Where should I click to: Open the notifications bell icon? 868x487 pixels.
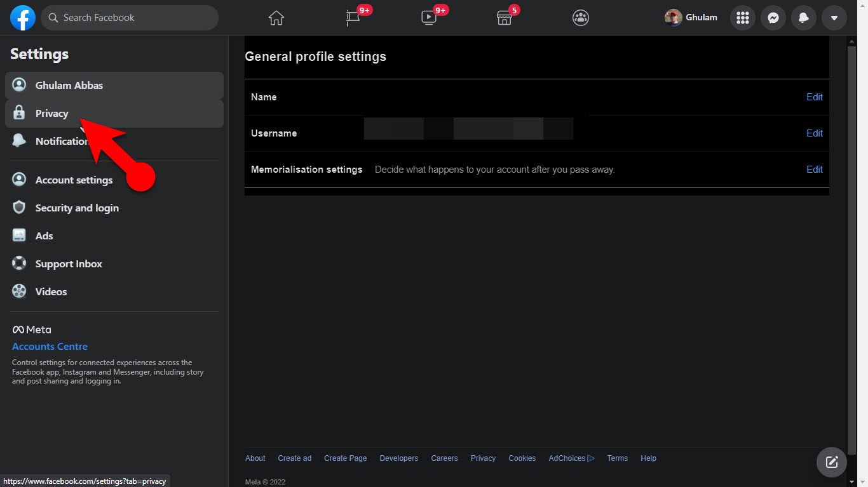pos(803,18)
